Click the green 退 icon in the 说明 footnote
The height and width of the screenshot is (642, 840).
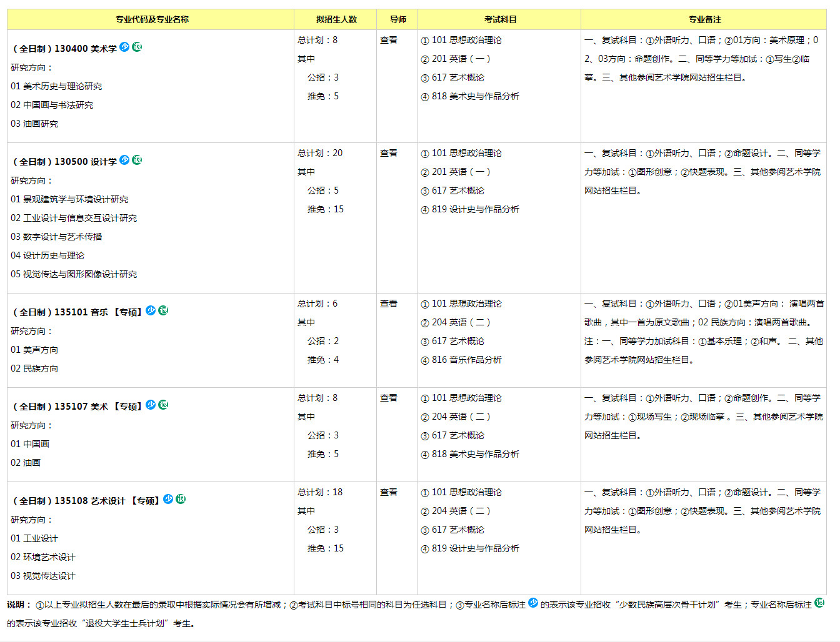click(x=819, y=603)
